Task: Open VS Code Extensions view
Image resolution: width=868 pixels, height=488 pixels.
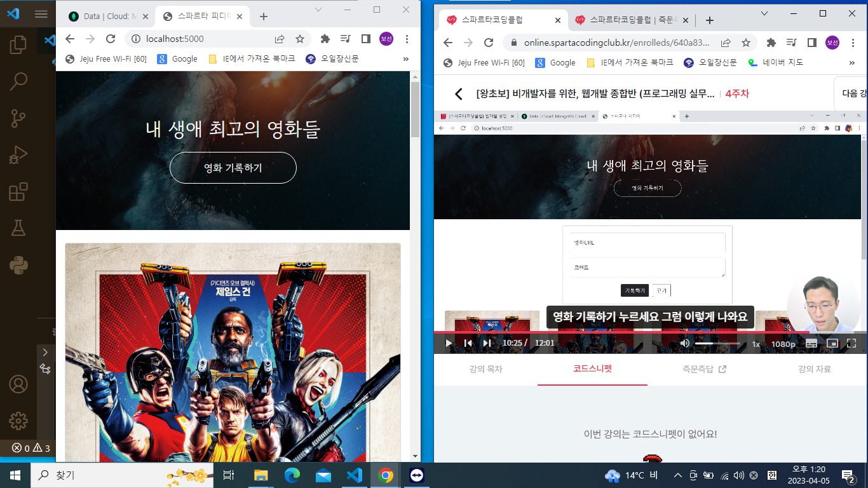Action: click(18, 191)
